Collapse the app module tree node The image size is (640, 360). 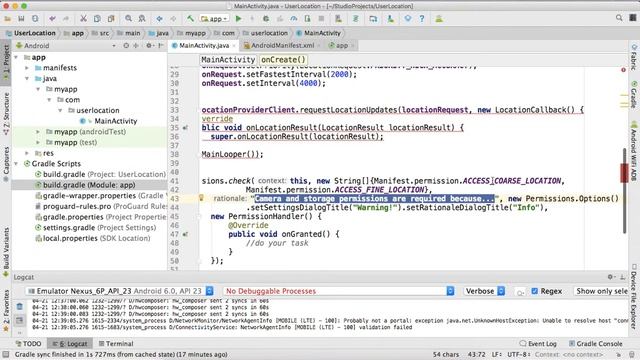coord(16,57)
